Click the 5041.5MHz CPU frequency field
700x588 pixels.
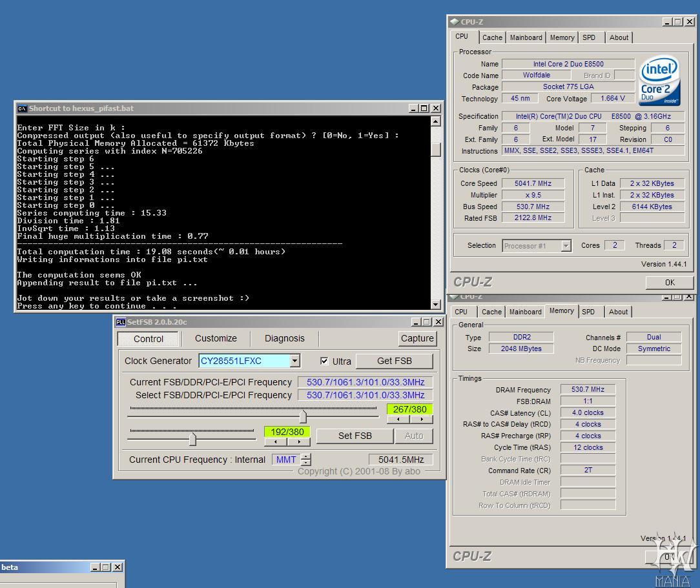pyautogui.click(x=401, y=460)
